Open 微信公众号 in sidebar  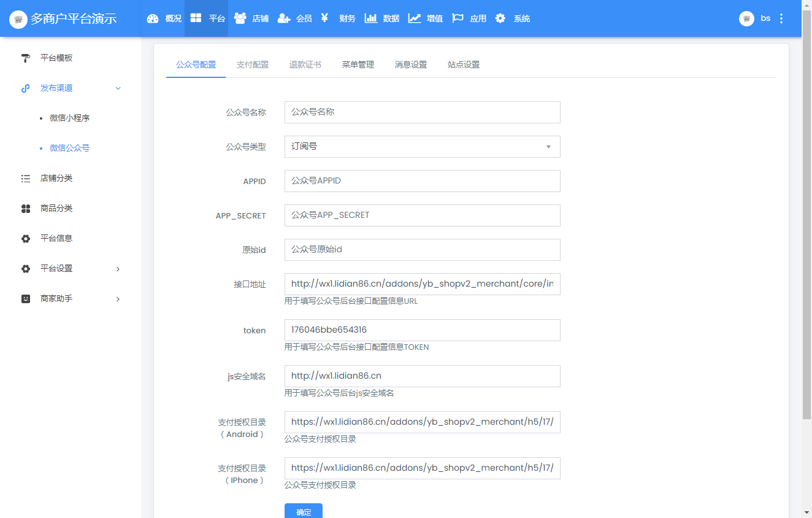pyautogui.click(x=70, y=148)
